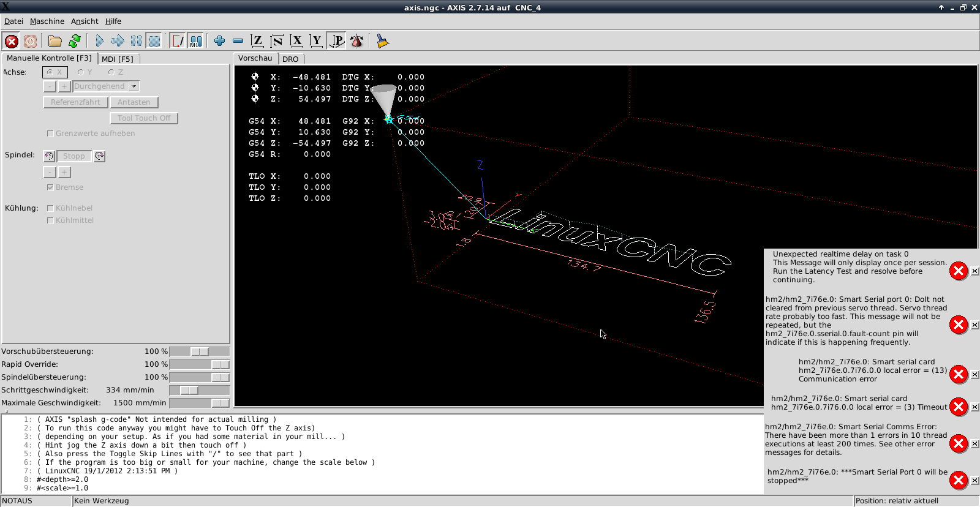Screen dimensions: 980x507
Task: Click the LinuxCNC 3D preview text
Action: [x=609, y=242]
